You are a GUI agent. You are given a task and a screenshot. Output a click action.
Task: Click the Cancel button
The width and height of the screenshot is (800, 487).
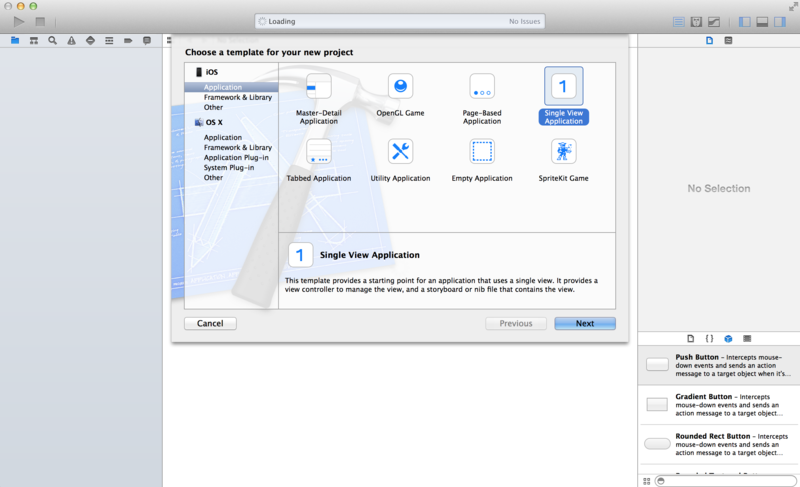point(210,323)
